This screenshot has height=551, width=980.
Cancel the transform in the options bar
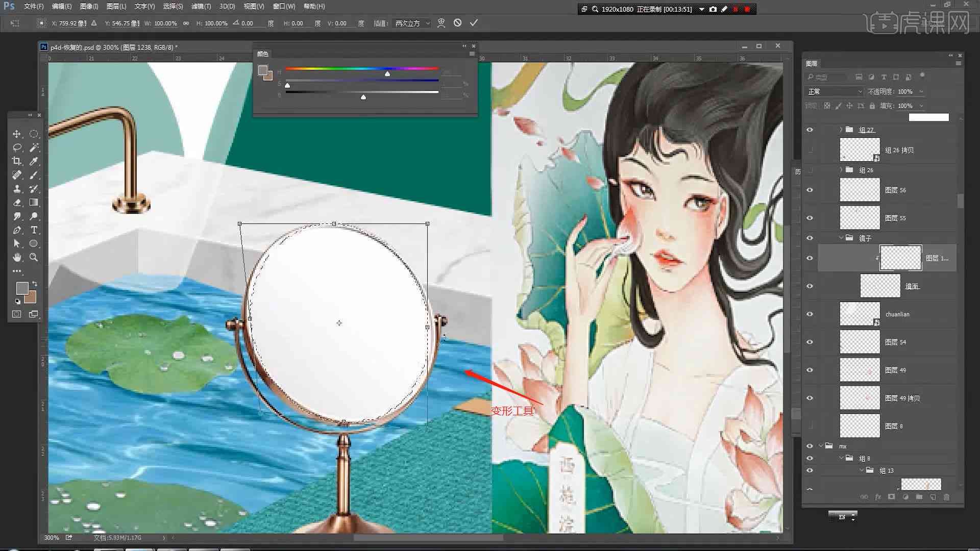point(457,23)
